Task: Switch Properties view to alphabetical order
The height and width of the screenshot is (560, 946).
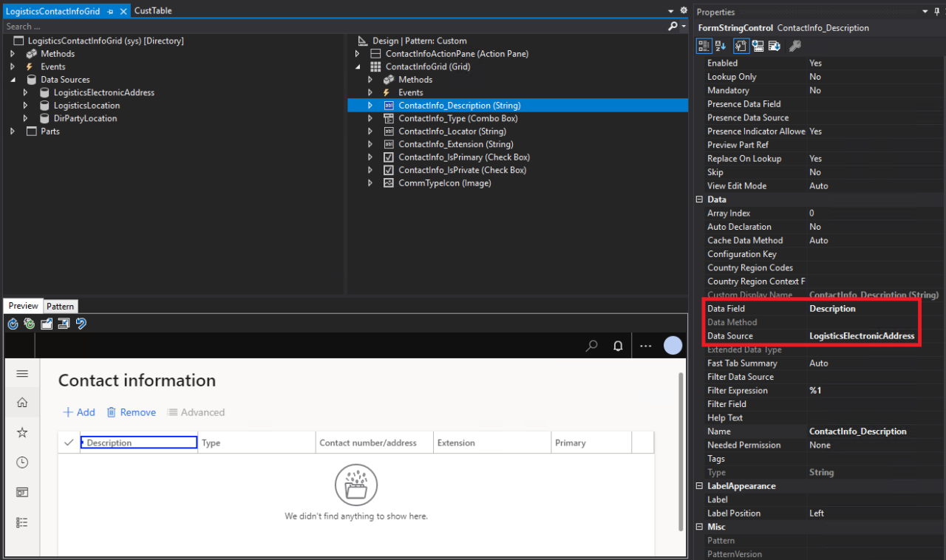Action: pos(721,45)
